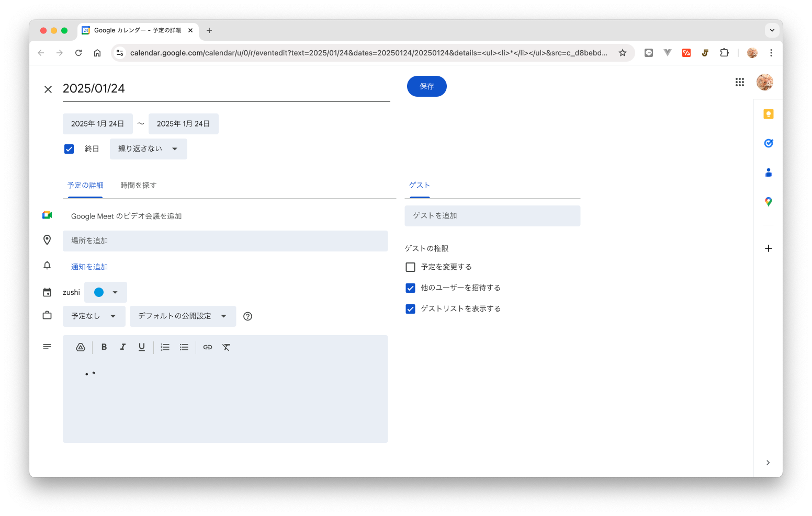Close the Google カレンダー browser tab
This screenshot has height=516, width=812.
click(x=190, y=30)
